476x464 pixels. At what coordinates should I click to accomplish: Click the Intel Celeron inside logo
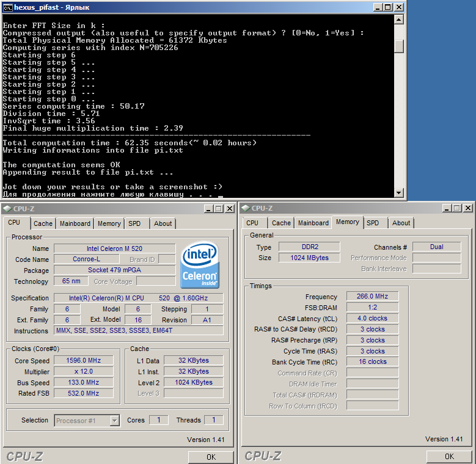[200, 264]
